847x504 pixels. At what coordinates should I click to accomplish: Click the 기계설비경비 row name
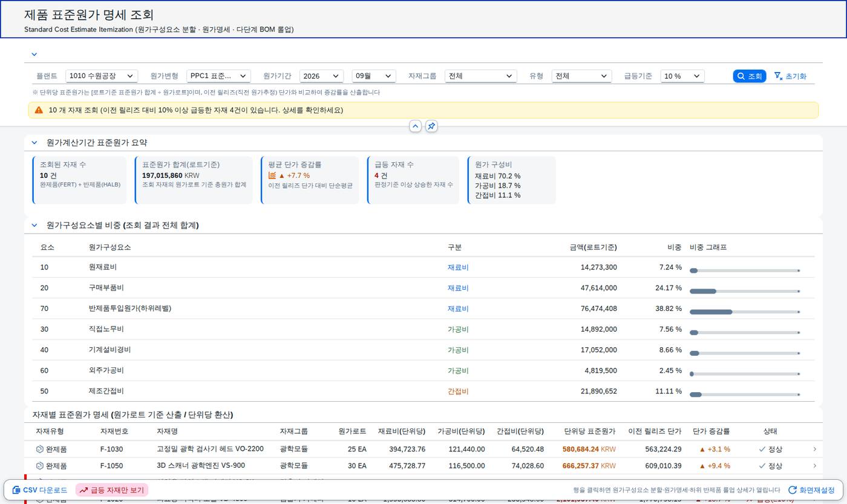(x=110, y=350)
